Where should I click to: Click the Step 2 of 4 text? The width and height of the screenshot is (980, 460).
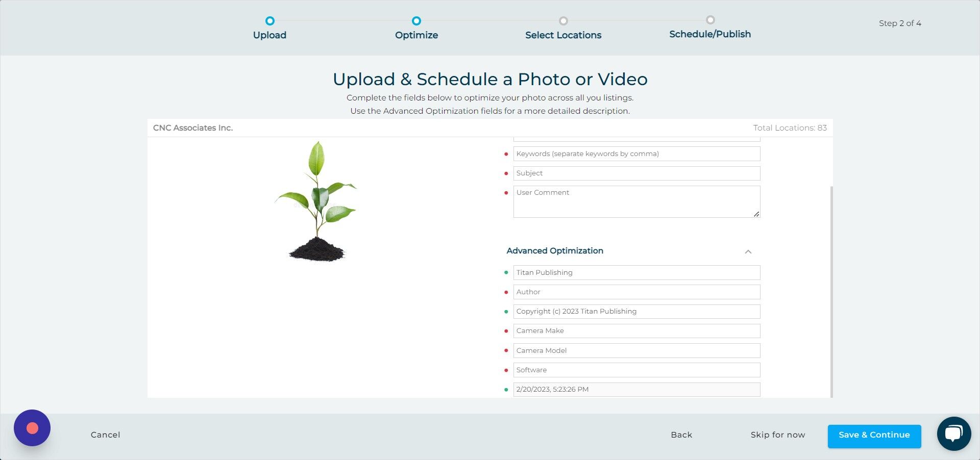tap(900, 23)
